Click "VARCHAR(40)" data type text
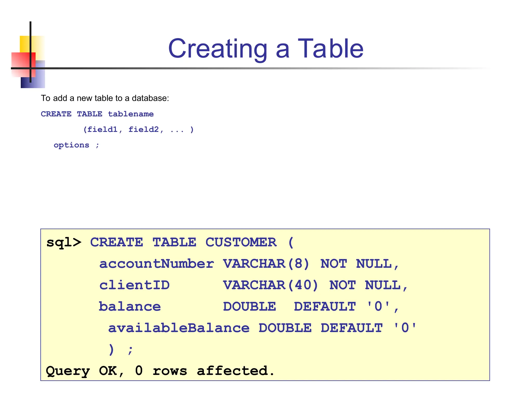This screenshot has height=399, width=532. (x=270, y=285)
